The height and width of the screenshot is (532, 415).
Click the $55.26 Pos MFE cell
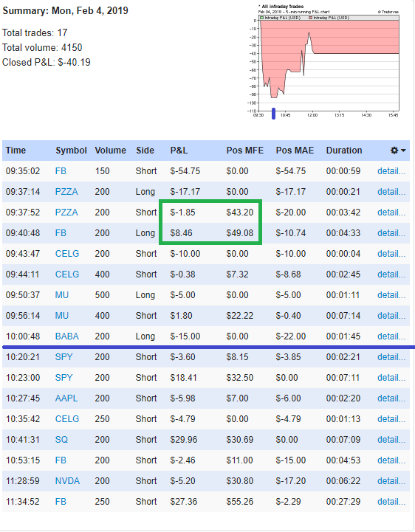(240, 502)
